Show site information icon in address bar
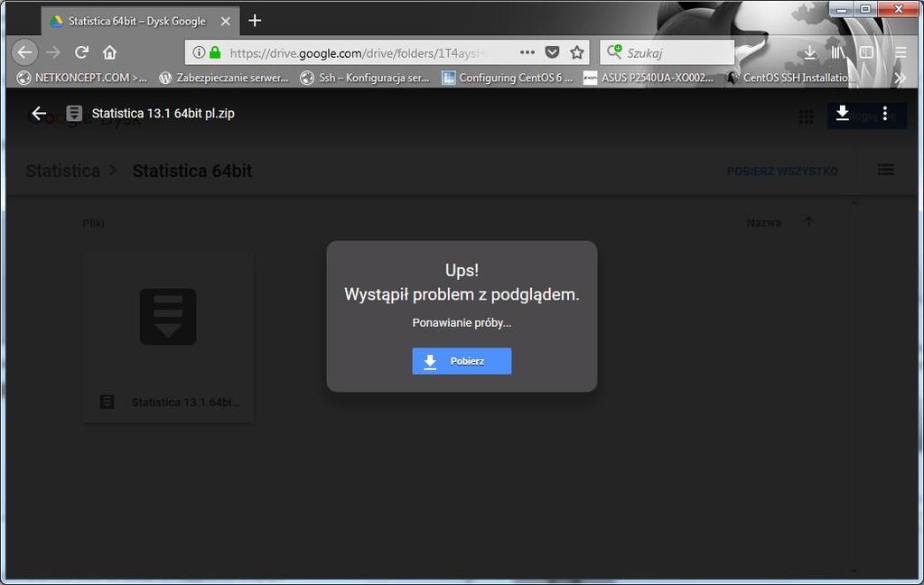924x585 pixels. tap(200, 52)
